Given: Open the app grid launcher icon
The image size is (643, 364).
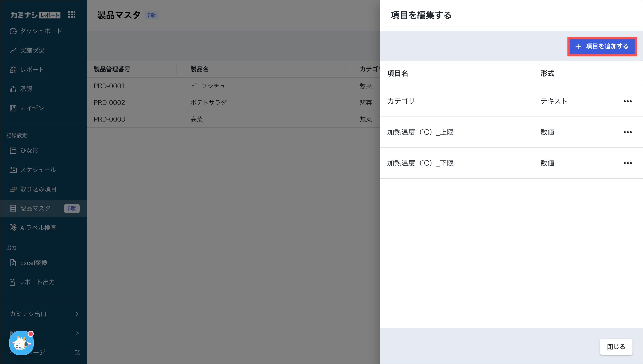Looking at the screenshot, I should 72,14.
